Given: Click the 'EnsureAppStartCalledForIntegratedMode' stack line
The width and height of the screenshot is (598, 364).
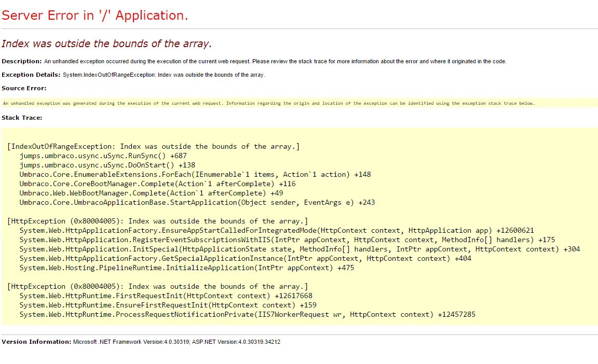Looking at the screenshot, I should [277, 231].
